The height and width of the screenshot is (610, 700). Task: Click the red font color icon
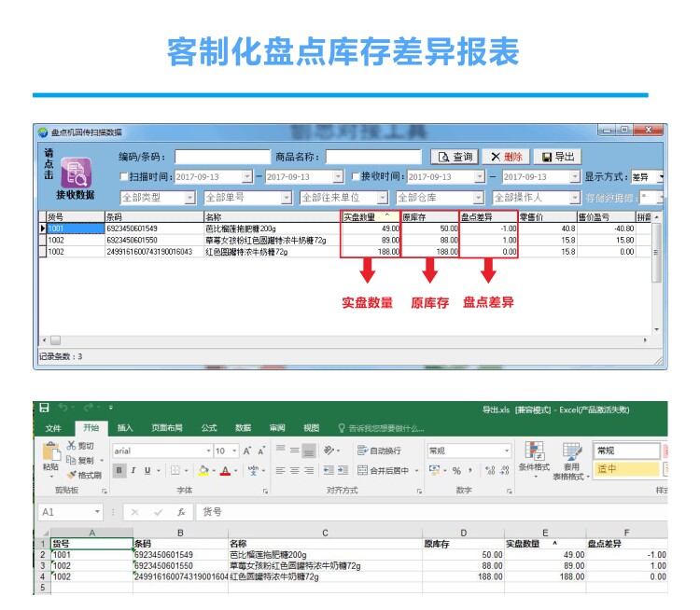pos(226,470)
